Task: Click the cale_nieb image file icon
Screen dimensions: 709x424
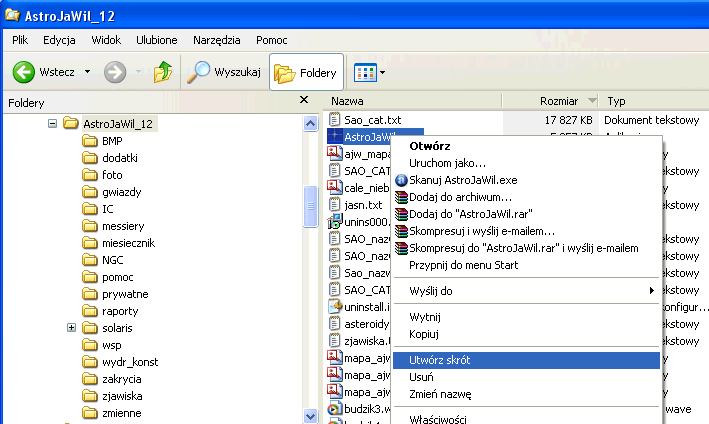Action: pos(334,187)
